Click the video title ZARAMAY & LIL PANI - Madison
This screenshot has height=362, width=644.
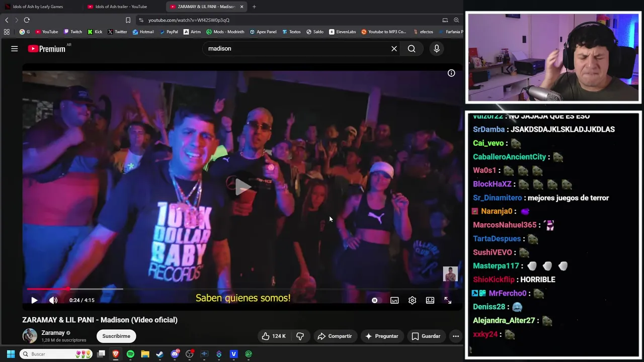100,320
